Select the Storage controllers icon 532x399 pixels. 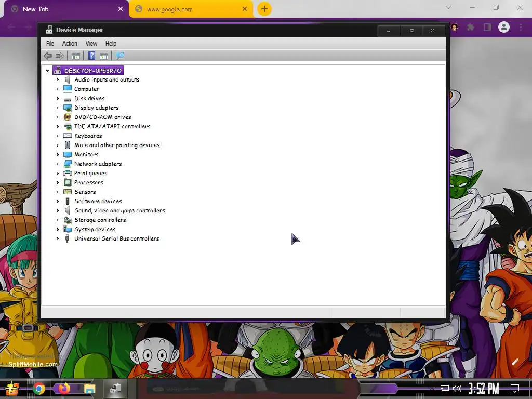click(x=68, y=220)
